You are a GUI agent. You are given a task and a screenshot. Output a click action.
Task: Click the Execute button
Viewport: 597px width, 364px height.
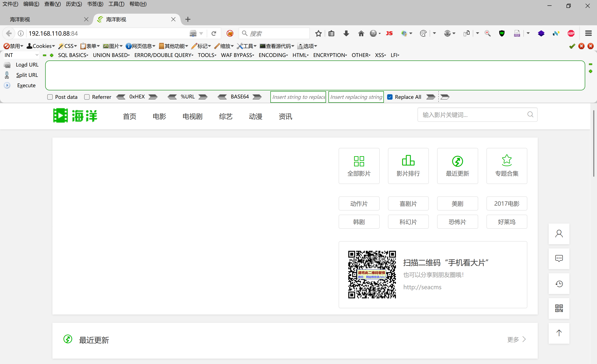tap(26, 85)
